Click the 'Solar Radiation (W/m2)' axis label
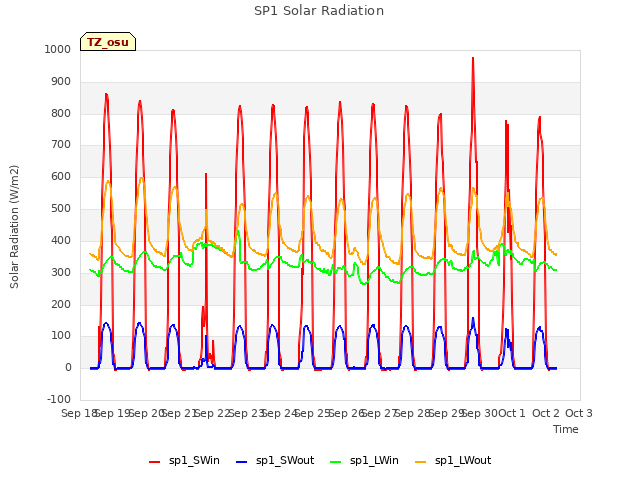 [14, 227]
